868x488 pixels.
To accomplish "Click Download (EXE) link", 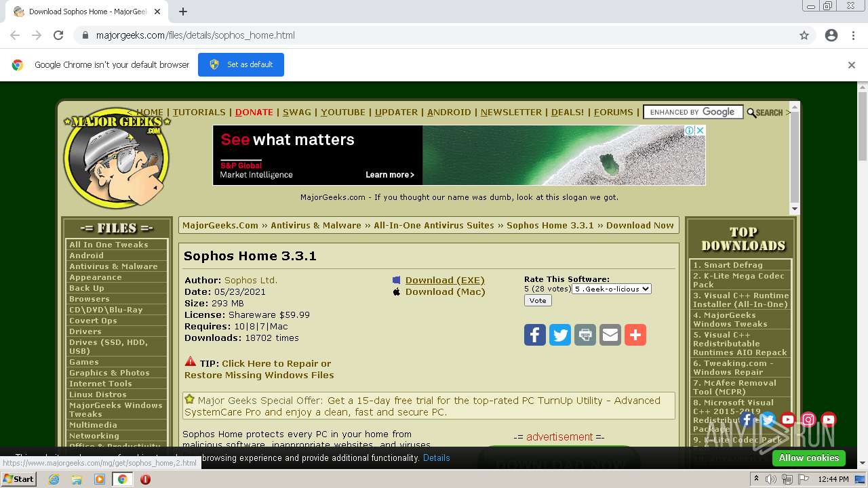I will coord(445,280).
